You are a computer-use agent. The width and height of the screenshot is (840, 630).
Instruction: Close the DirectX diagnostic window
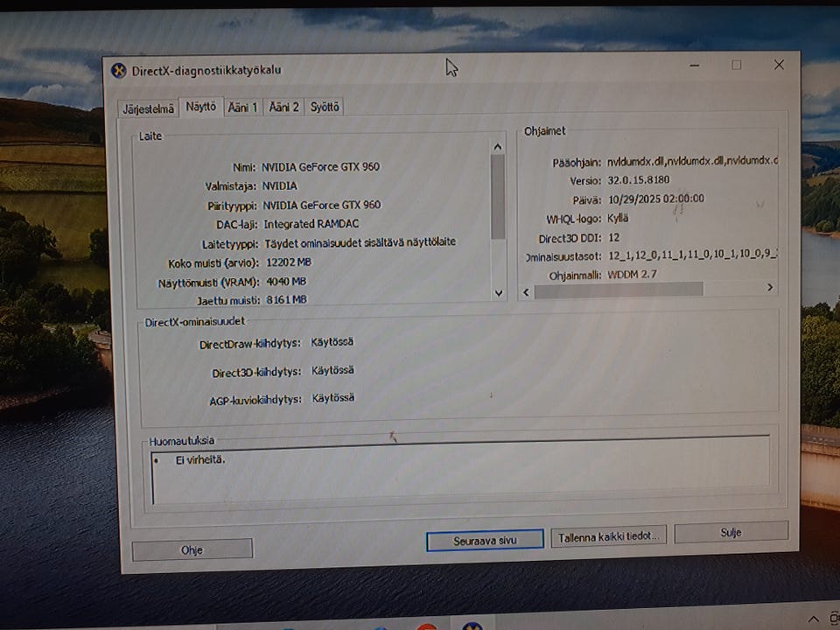click(x=779, y=64)
